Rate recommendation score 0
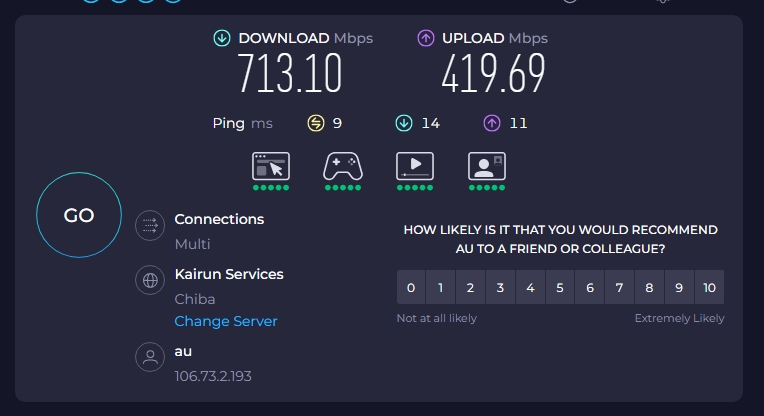The image size is (764, 416). click(x=411, y=288)
